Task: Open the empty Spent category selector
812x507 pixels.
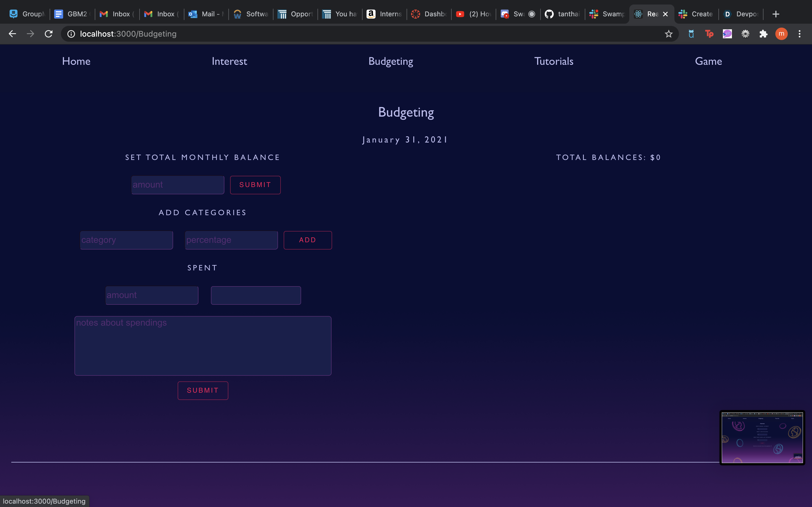Action: 256,295
